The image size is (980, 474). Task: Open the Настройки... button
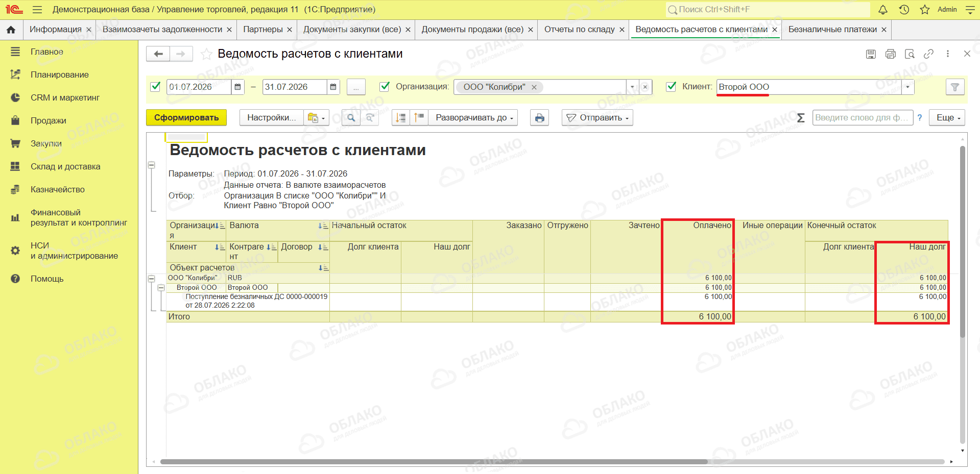(x=272, y=118)
